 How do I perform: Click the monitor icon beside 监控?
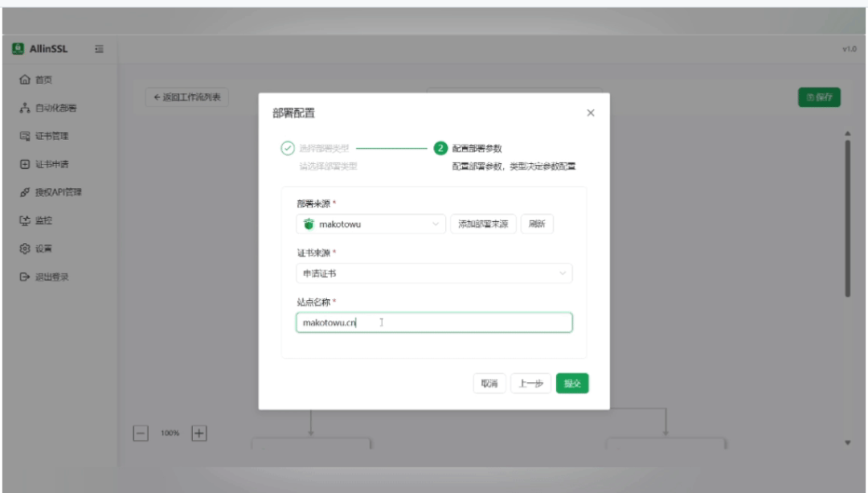point(25,220)
